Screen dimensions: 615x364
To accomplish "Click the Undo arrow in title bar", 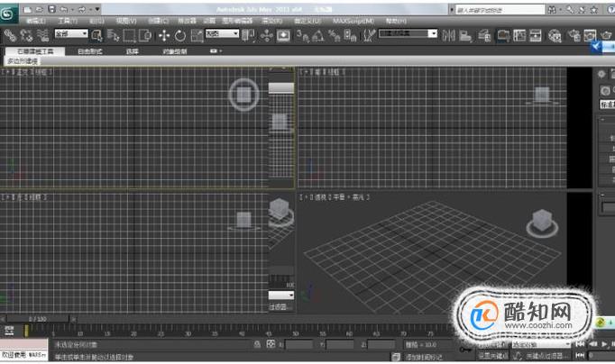I will point(63,9).
